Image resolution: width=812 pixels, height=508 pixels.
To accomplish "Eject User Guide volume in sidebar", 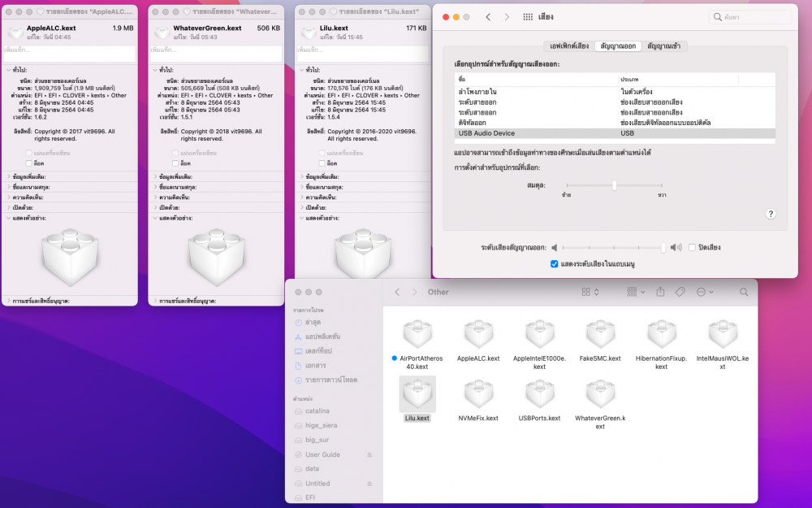I will (369, 454).
